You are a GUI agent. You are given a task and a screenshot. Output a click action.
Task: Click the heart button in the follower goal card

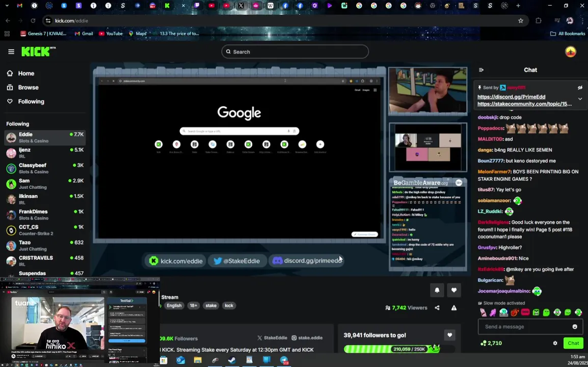pyautogui.click(x=449, y=335)
